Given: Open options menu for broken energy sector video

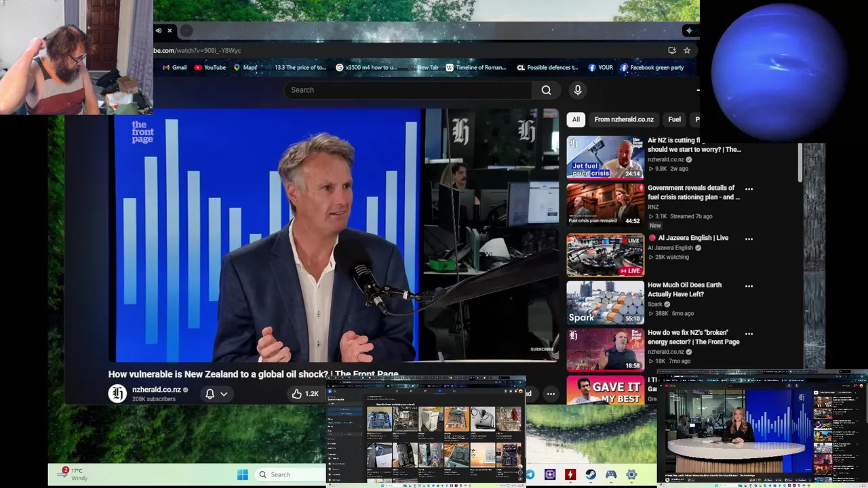Looking at the screenshot, I should pos(749,333).
